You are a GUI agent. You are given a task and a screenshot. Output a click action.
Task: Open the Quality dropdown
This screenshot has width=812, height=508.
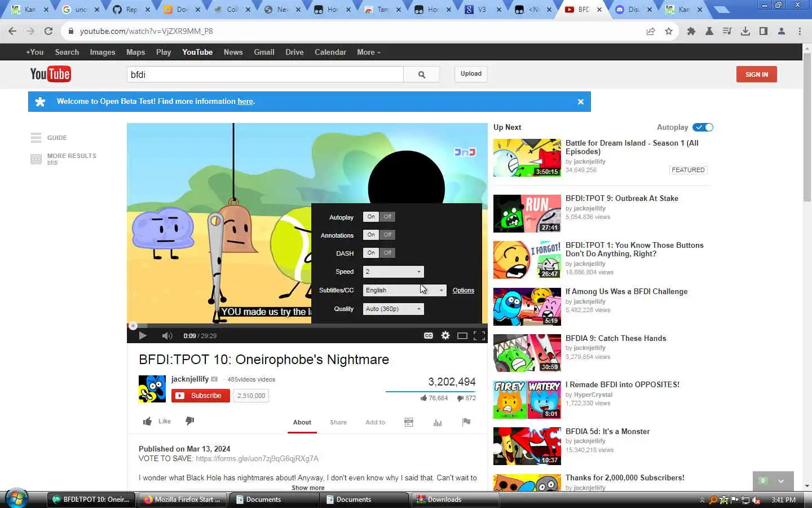393,309
